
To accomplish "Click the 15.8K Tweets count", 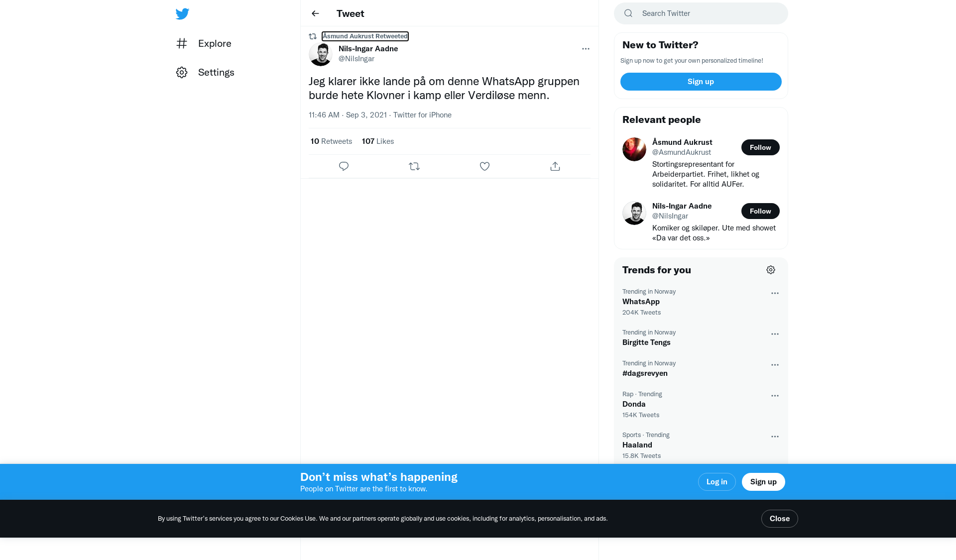I will [x=641, y=456].
